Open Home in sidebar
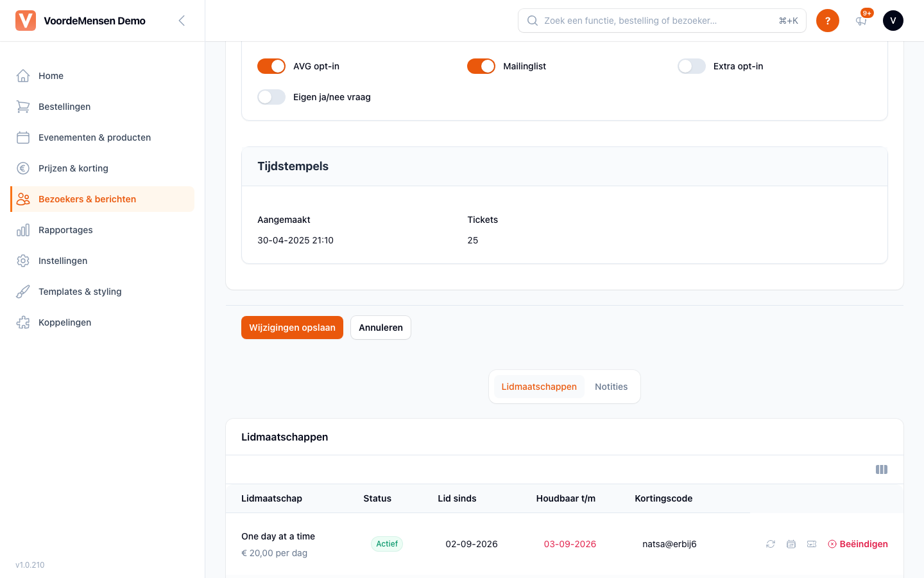This screenshot has width=924, height=578. (103, 76)
